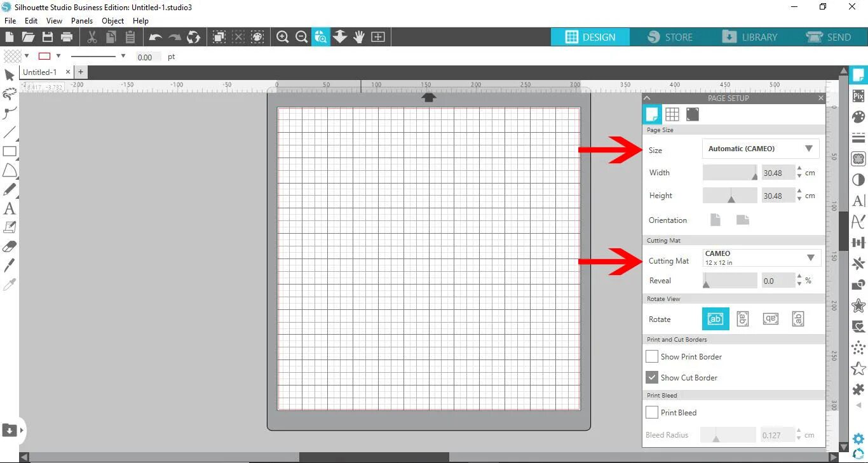Open the Registration Marks tab in Page Setup
This screenshot has height=463, width=868.
[x=693, y=114]
